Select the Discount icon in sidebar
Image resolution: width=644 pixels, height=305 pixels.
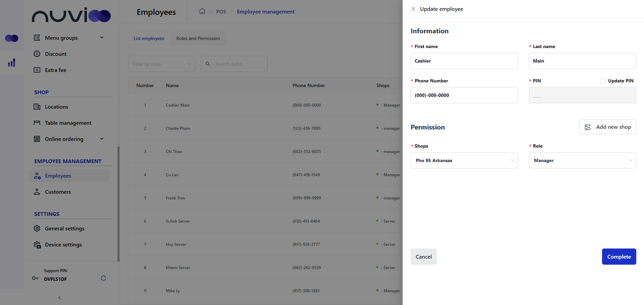pyautogui.click(x=37, y=54)
